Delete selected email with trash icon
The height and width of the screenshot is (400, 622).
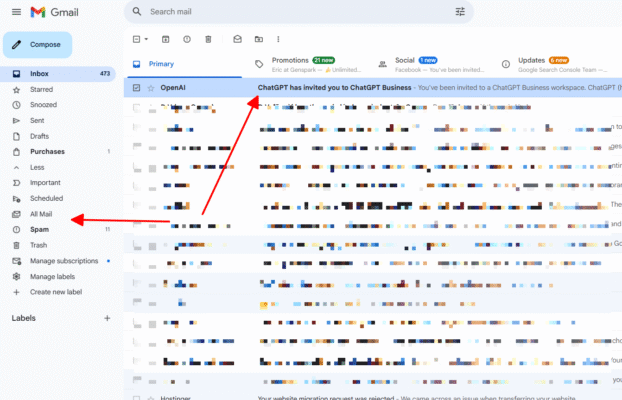(x=208, y=39)
